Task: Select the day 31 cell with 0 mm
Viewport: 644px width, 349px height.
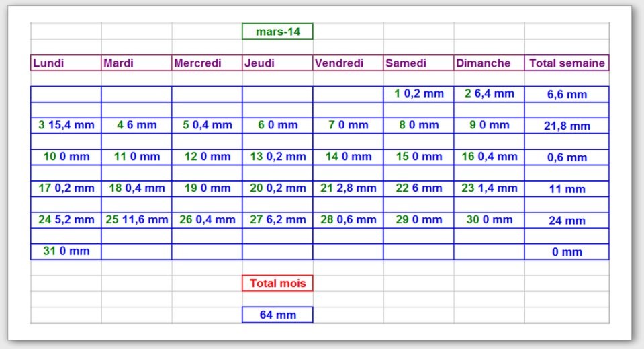Action: 66,251
